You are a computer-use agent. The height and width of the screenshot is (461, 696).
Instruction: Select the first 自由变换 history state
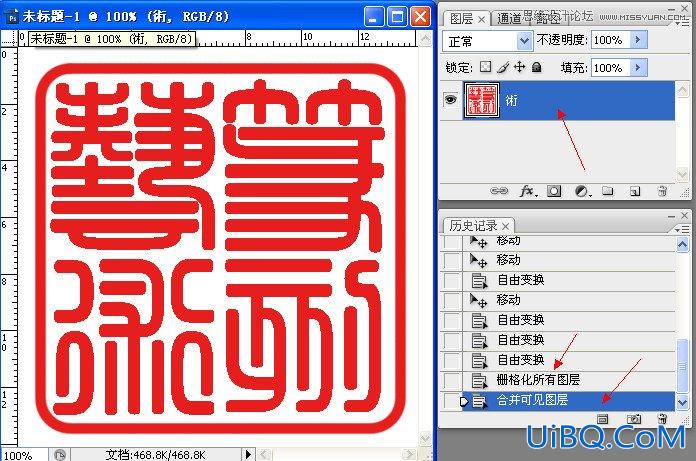[x=568, y=280]
